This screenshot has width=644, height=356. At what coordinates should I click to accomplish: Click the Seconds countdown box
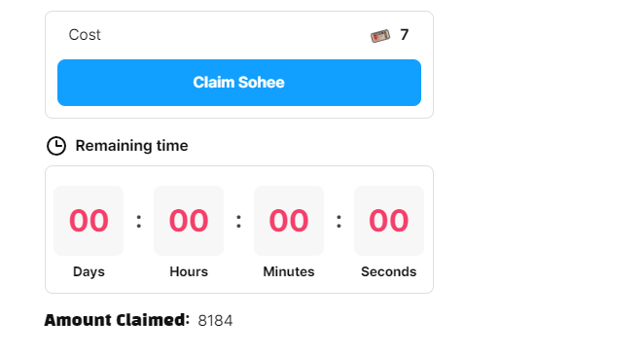[x=389, y=221]
